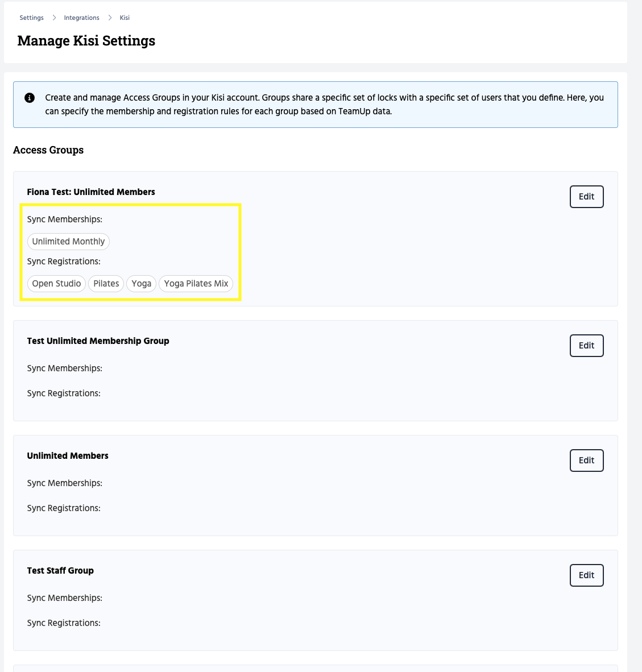The height and width of the screenshot is (672, 642).
Task: Edit the Test Unlimited Membership Group
Action: 586,346
